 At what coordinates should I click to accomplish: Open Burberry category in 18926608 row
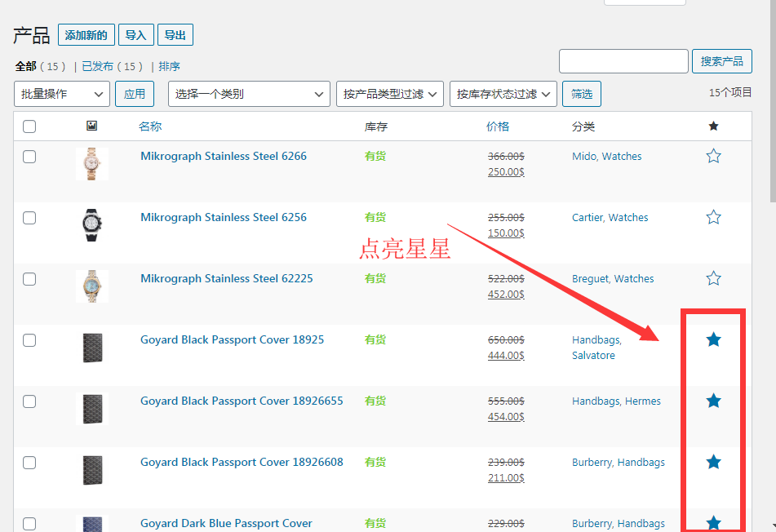click(592, 462)
